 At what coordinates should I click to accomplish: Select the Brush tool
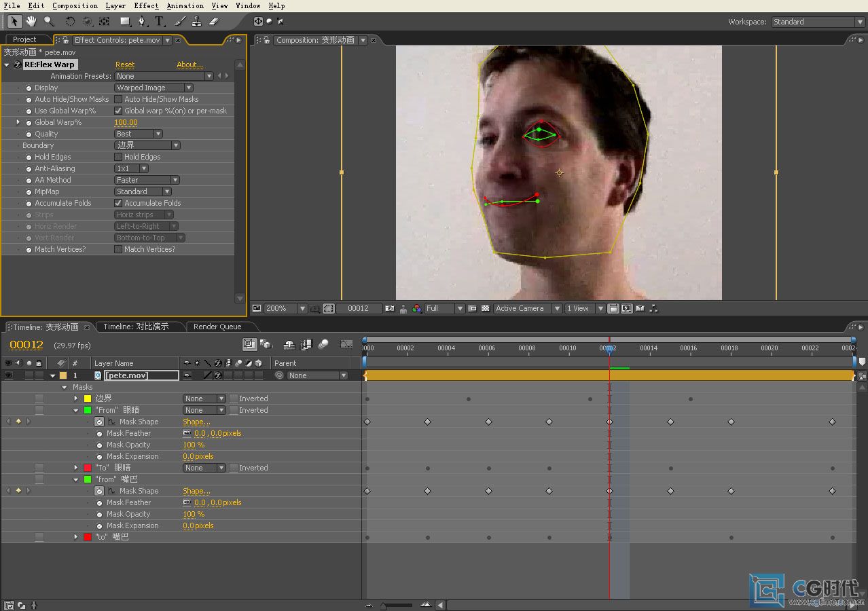point(180,22)
